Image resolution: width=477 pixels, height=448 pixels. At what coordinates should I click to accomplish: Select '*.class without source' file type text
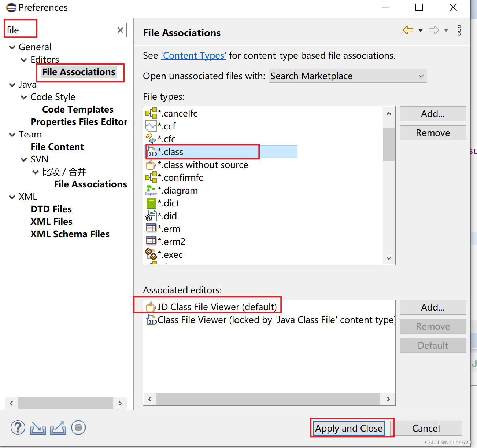203,165
